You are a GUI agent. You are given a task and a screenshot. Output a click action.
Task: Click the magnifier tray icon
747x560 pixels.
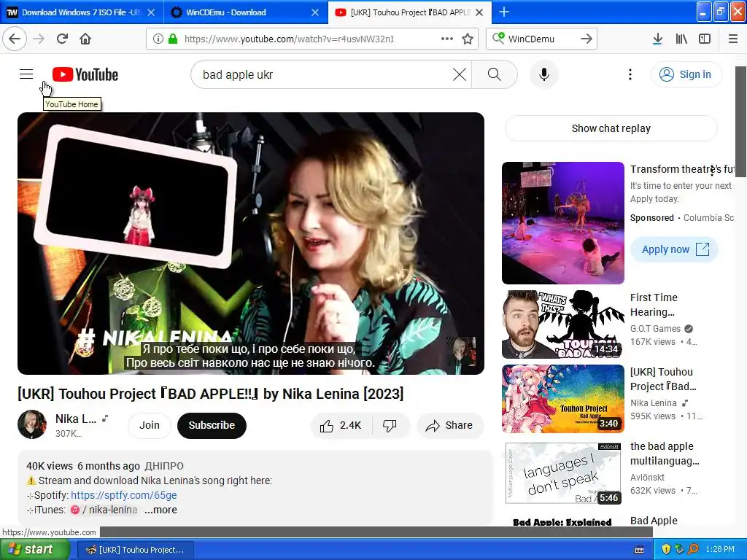tap(693, 550)
